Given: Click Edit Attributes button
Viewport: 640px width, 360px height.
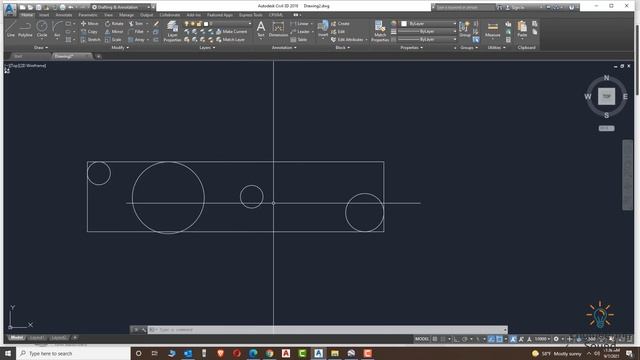Looking at the screenshot, I should coord(348,40).
